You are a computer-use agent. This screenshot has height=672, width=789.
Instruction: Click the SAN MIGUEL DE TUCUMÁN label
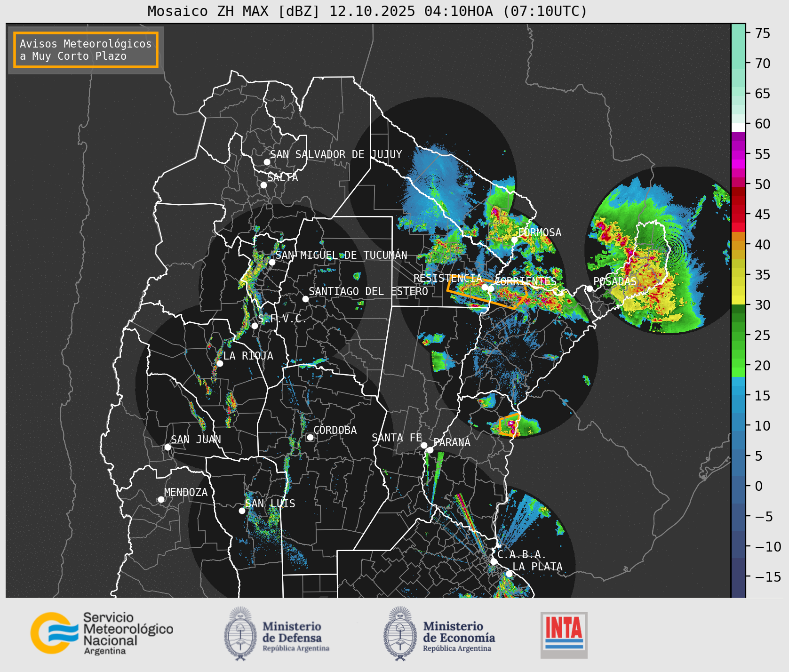tap(341, 255)
